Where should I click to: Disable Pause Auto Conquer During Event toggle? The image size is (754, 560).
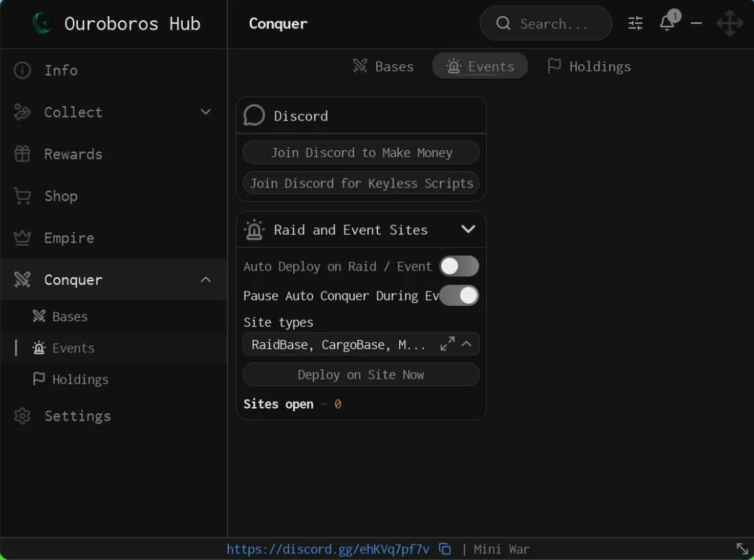[x=459, y=296]
